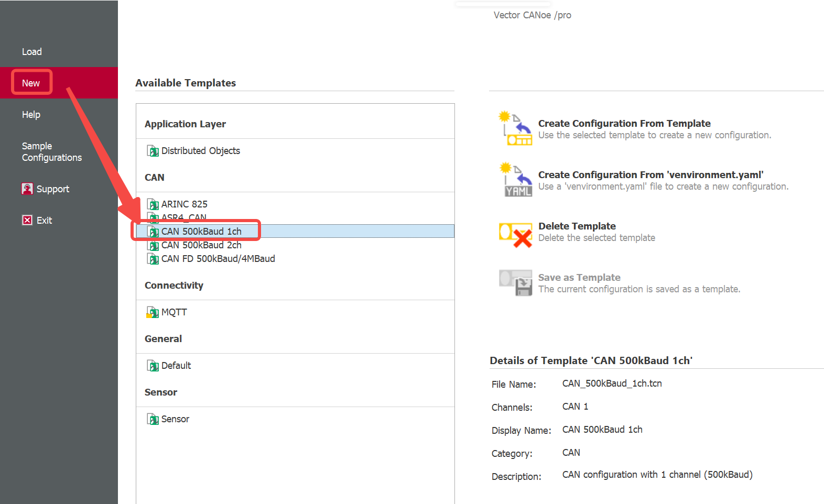Click Create Configuration From Template title
Screen dimensions: 824x504
(x=624, y=124)
